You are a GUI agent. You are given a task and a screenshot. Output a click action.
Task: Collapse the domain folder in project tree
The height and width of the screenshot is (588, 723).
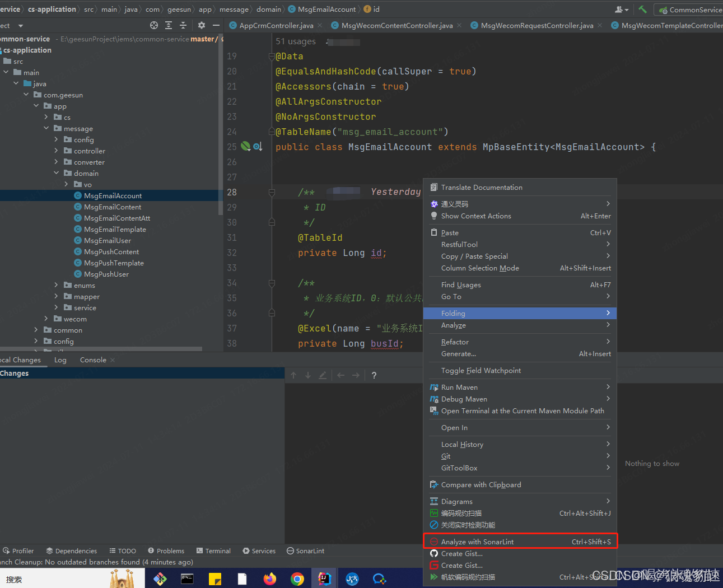tap(56, 173)
